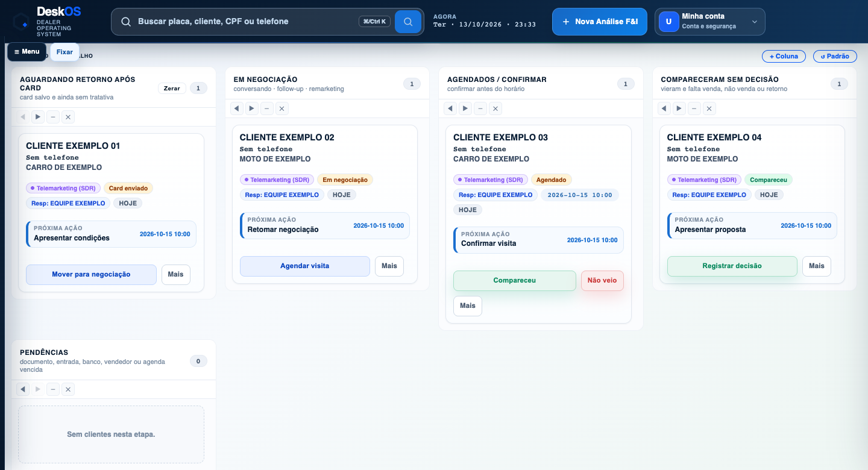Open the Cliente Exemplo 02 card title

pos(287,137)
